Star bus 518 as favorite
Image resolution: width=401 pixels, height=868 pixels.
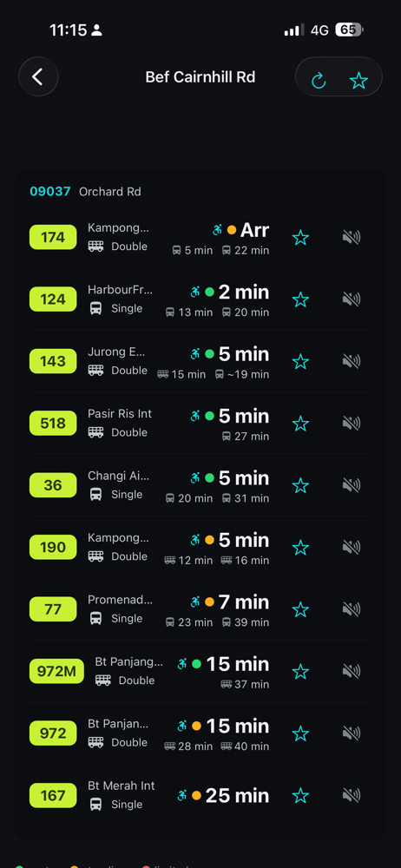300,424
